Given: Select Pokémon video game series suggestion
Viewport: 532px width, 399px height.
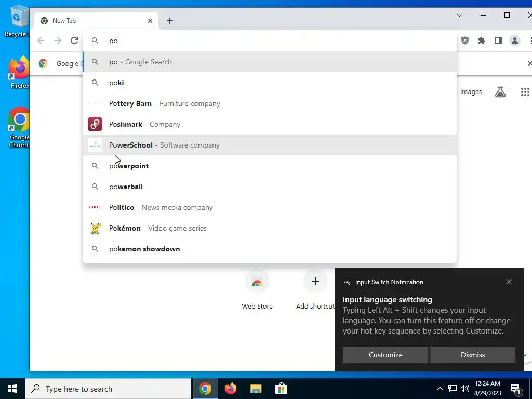Looking at the screenshot, I should click(270, 228).
